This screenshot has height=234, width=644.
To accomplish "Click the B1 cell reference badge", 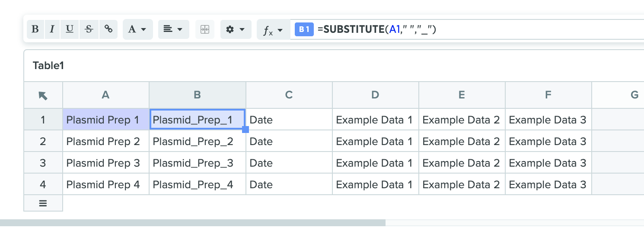I will coord(304,29).
